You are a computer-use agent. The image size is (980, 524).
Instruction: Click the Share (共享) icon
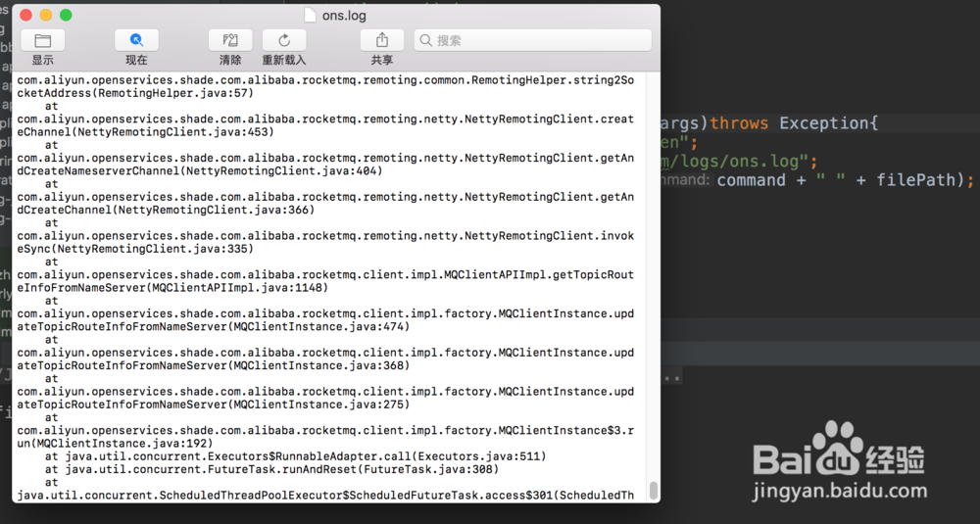pyautogui.click(x=382, y=40)
